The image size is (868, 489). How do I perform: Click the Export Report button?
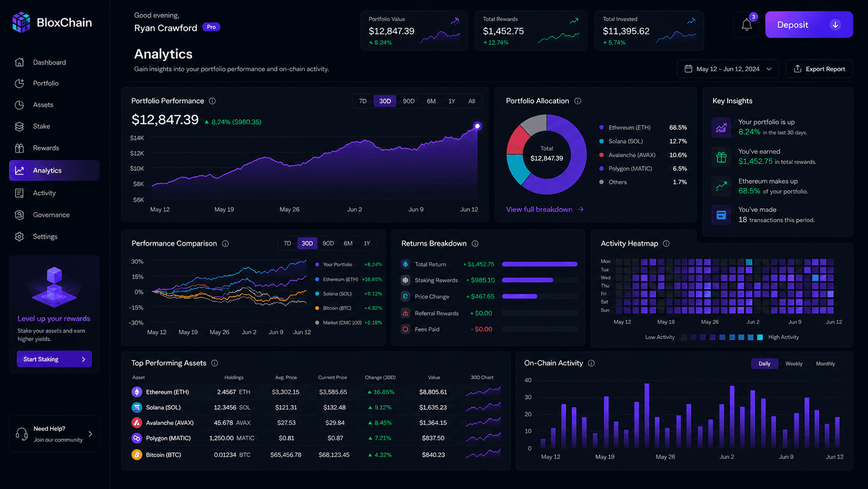coord(819,69)
